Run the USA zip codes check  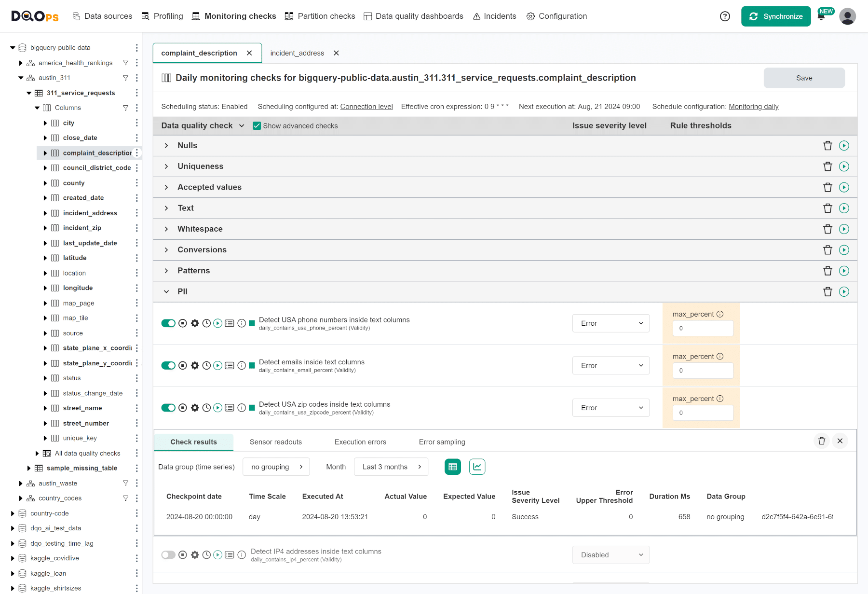(x=218, y=408)
